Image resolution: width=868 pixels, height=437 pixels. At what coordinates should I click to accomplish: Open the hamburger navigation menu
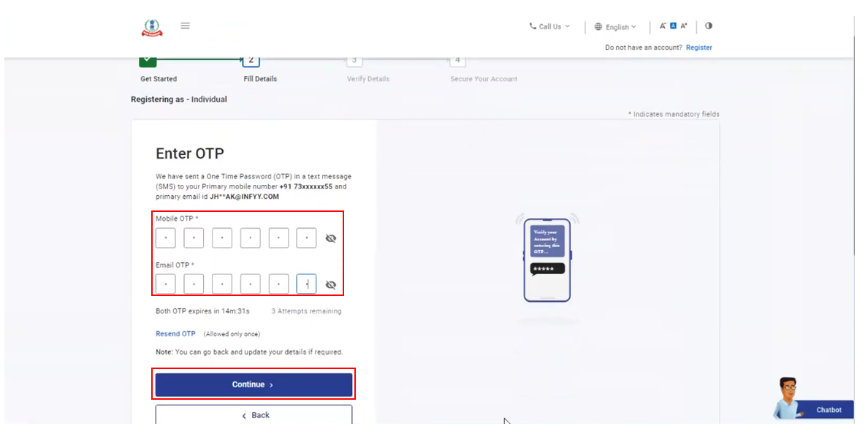(185, 26)
